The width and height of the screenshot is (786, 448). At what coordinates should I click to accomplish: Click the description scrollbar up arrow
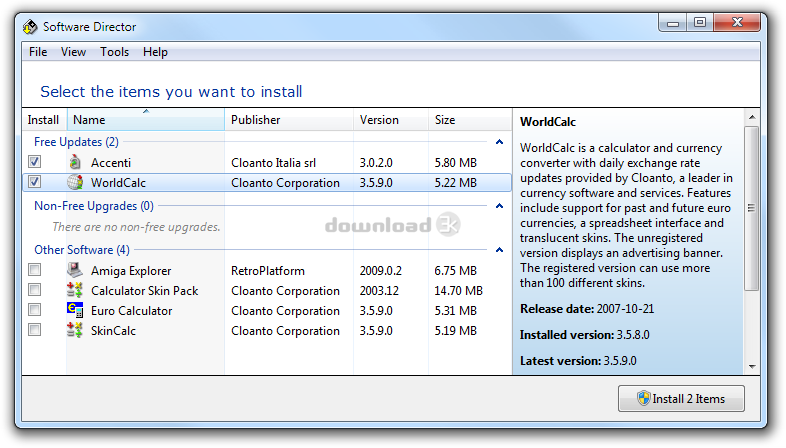[751, 117]
